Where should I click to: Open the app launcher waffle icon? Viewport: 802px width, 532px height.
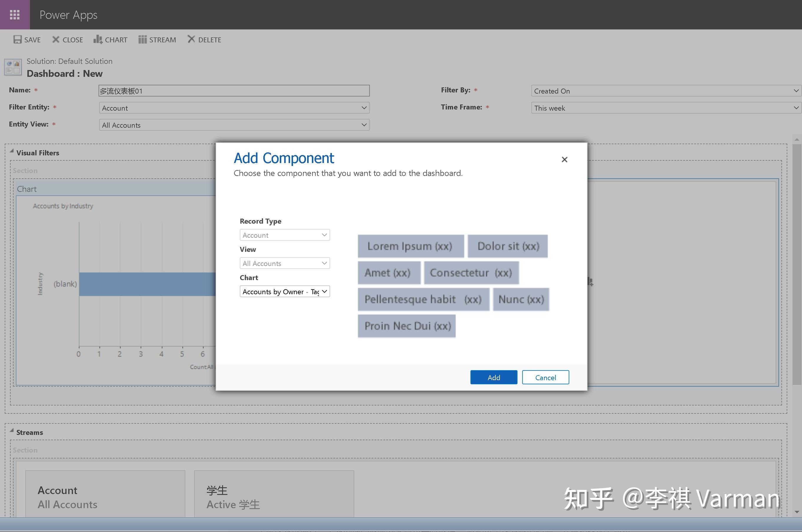coord(15,15)
